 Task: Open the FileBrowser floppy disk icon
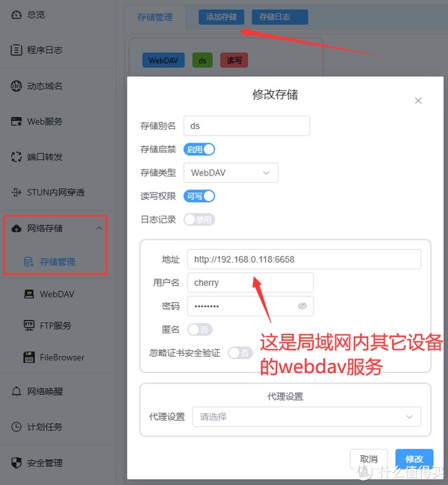tap(29, 357)
